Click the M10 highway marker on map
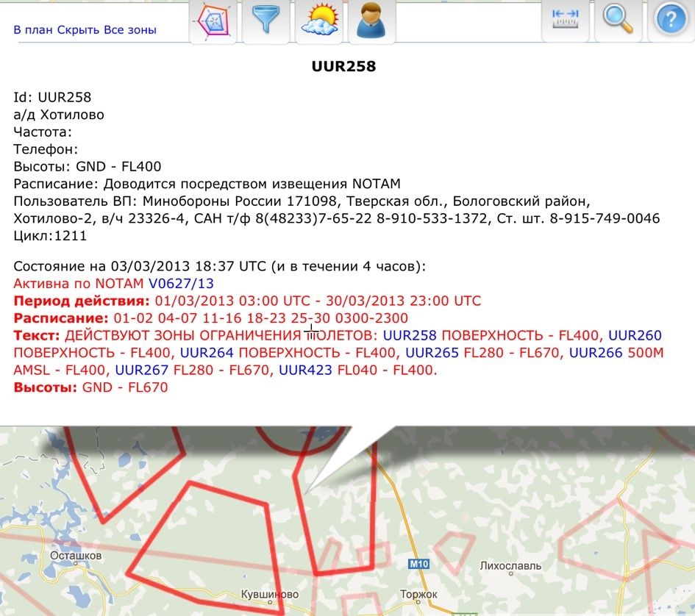695x616 pixels. pos(418,564)
